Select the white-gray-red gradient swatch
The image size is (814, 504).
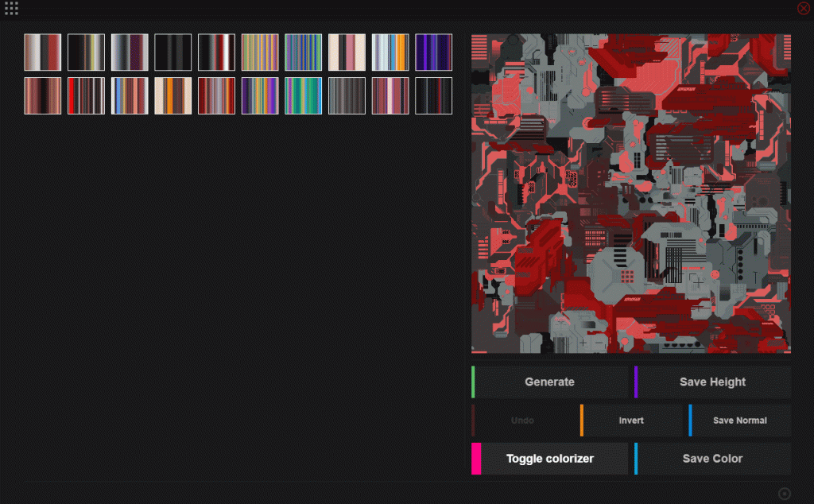[43, 52]
